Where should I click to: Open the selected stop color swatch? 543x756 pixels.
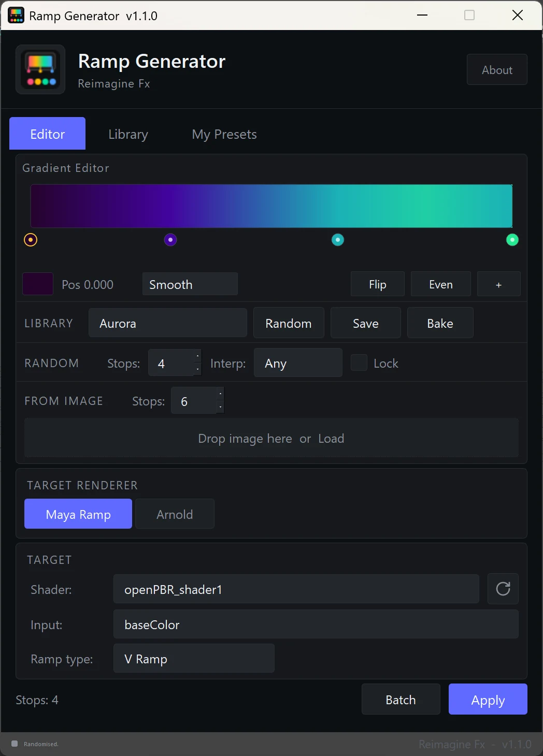(38, 284)
